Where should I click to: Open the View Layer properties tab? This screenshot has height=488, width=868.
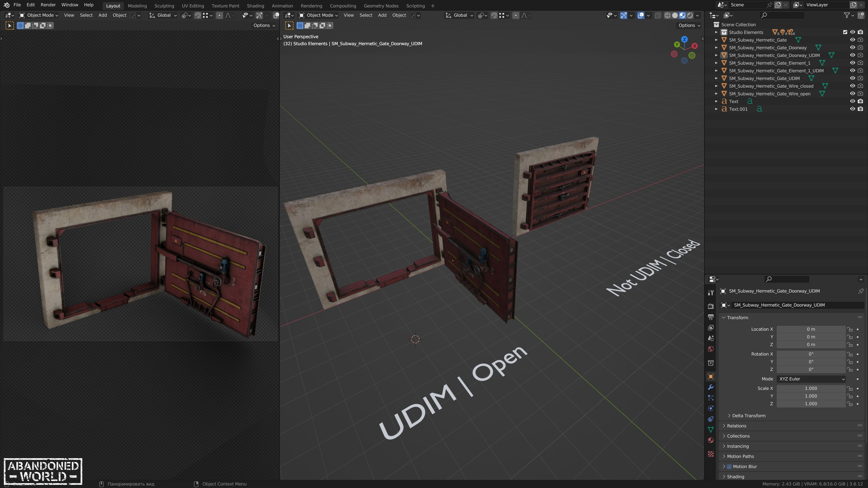[x=711, y=327]
